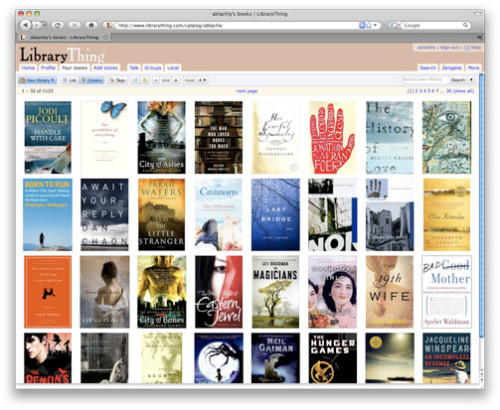
Task: Go to the 'next page' link
Action: click(x=247, y=91)
